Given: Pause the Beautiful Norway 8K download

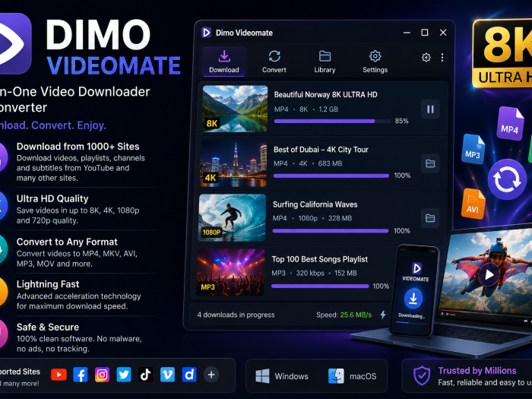Looking at the screenshot, I should (430, 109).
